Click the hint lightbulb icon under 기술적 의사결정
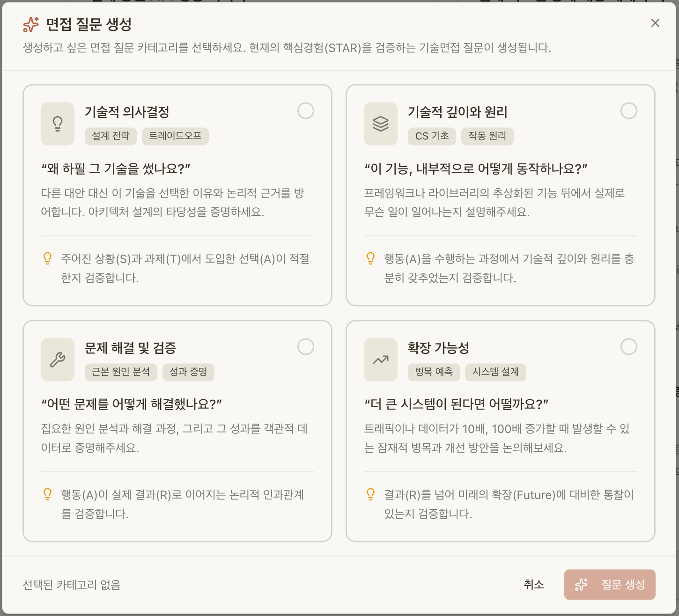 point(47,258)
